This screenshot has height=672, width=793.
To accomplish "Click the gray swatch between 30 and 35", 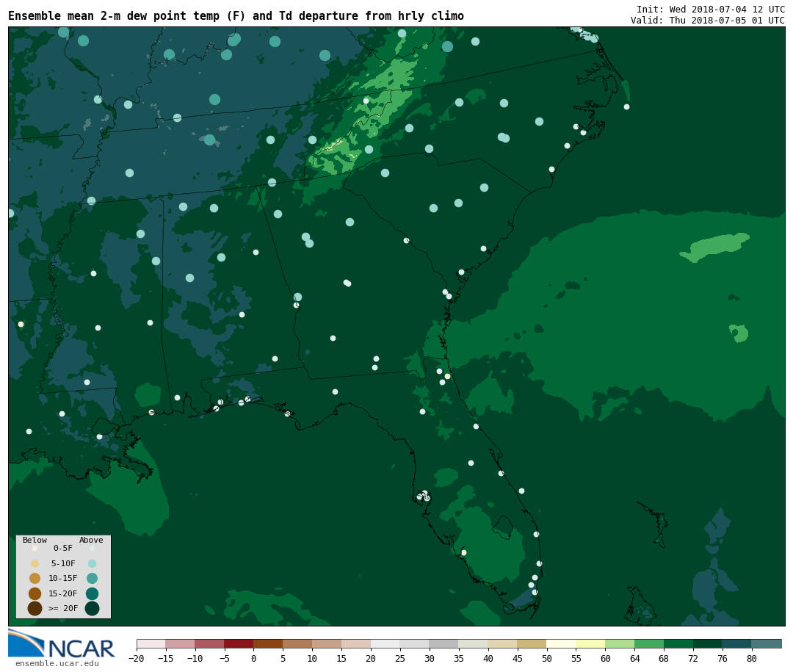I will (x=444, y=643).
